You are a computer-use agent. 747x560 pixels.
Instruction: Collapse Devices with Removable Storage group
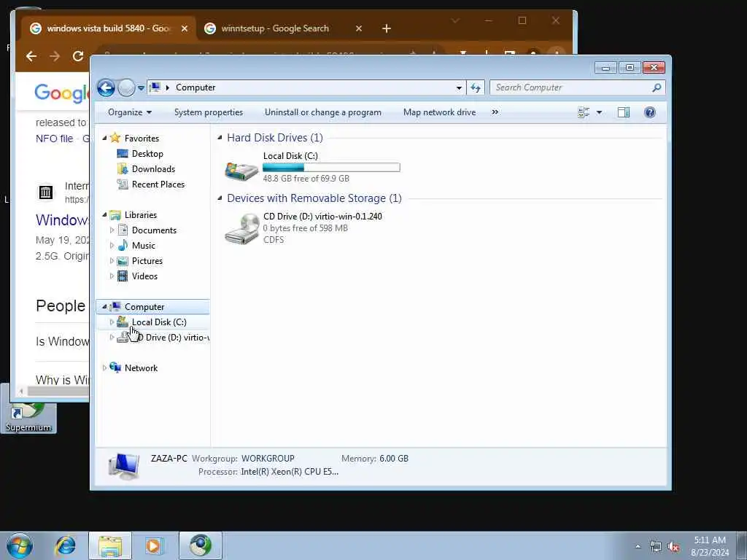tap(220, 198)
